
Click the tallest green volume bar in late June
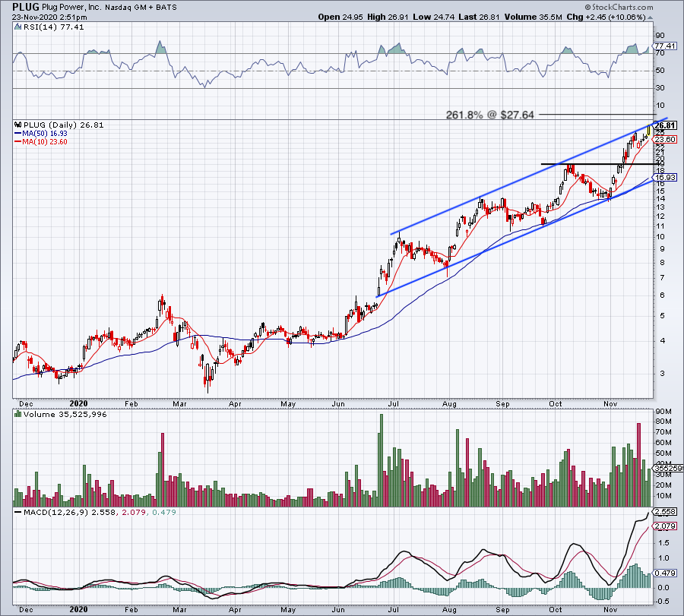click(382, 460)
